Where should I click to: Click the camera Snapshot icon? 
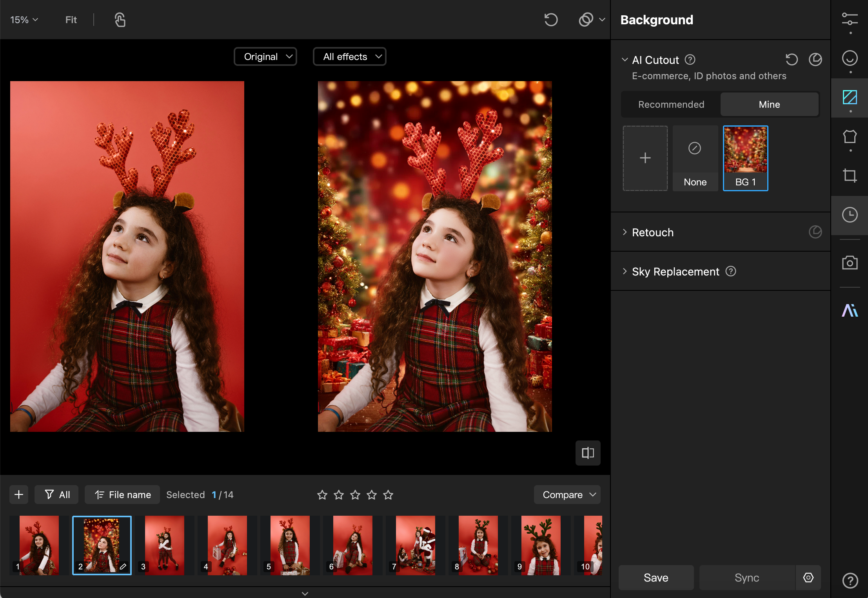849,263
